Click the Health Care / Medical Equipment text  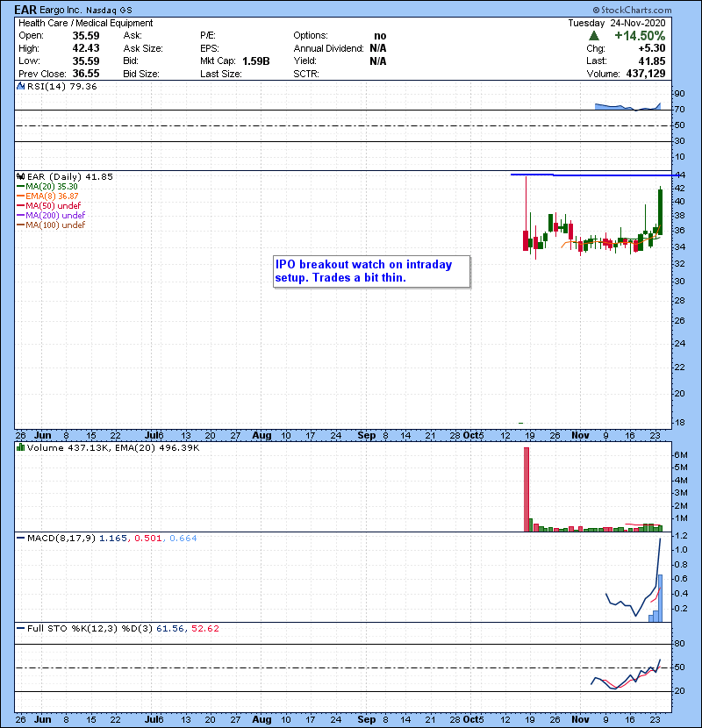(85, 23)
